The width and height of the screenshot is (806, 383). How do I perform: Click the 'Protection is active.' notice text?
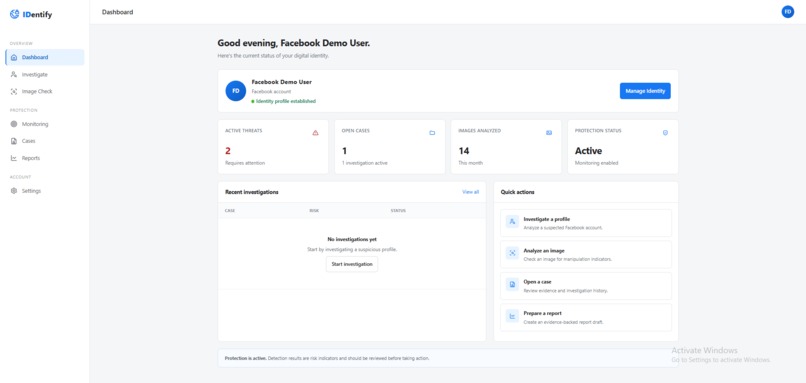click(x=246, y=358)
